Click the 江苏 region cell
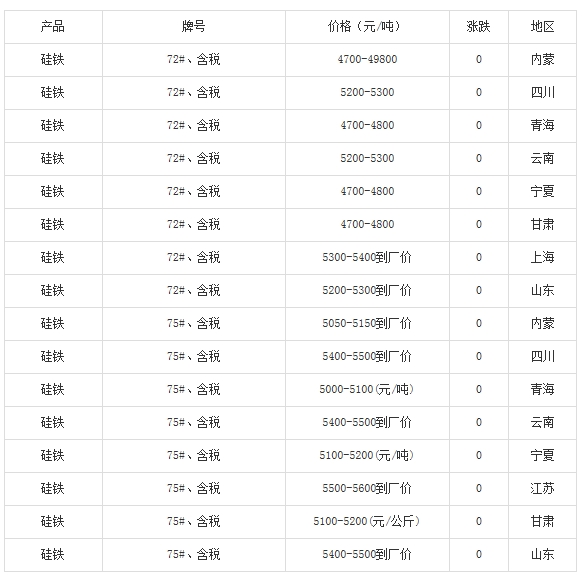582x577 pixels. tap(542, 488)
